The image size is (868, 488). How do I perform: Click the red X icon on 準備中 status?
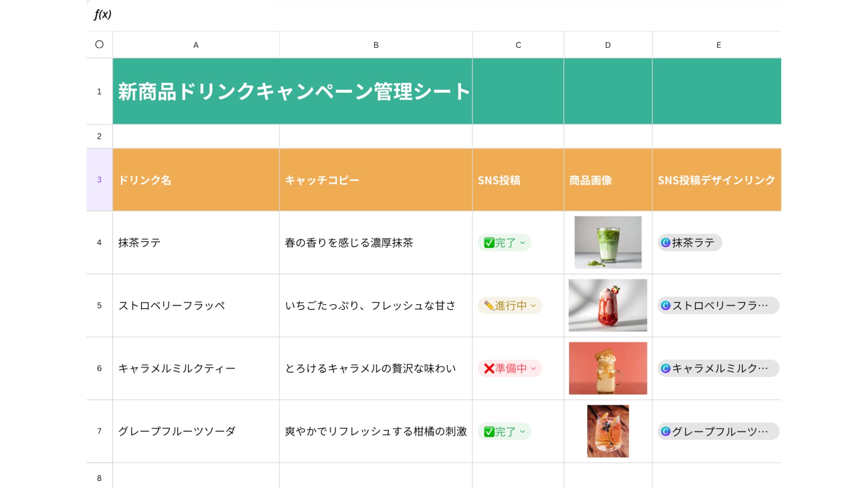tap(489, 369)
